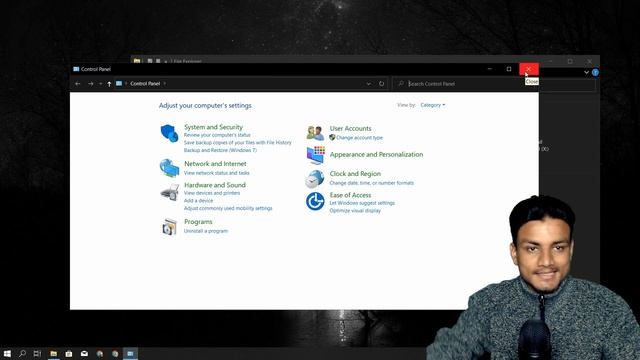Open the Hardware and Sound printer icon
640x360 pixels.
tap(169, 192)
